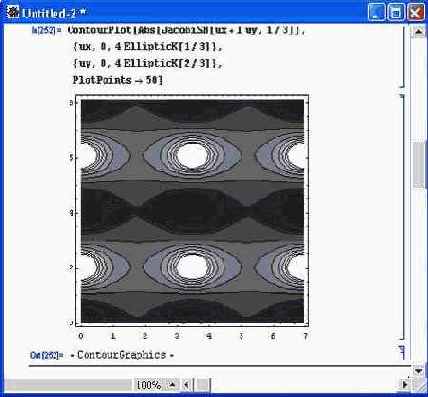Place cursor in the PlotPoints option line
This screenshot has height=397, width=428.
click(x=118, y=80)
